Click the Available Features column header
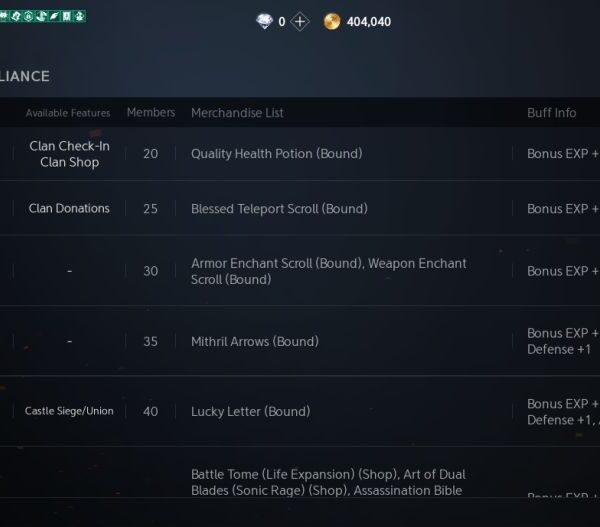Viewport: 600px width, 527px height. click(x=68, y=113)
